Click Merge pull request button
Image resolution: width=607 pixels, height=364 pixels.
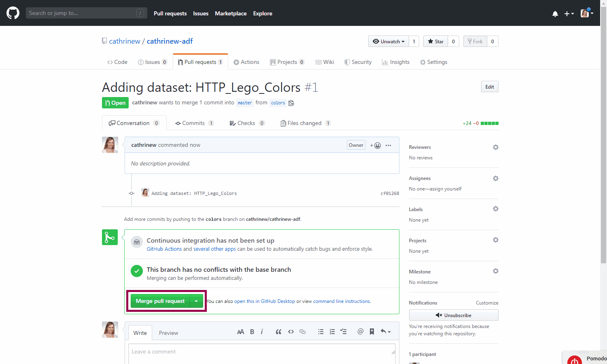pyautogui.click(x=160, y=301)
